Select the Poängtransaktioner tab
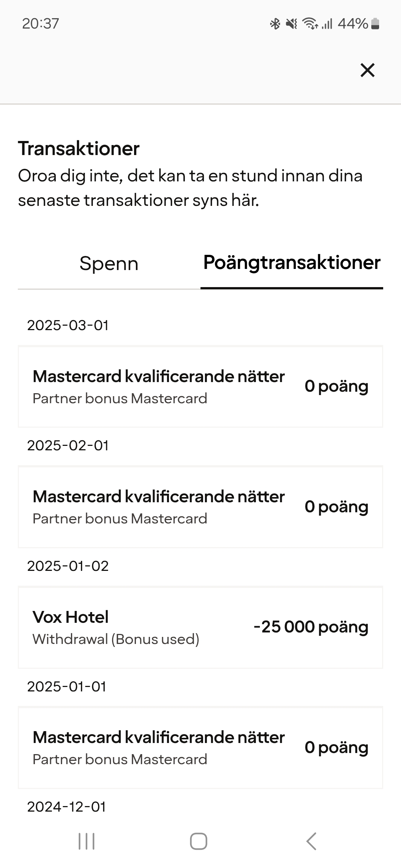The image size is (401, 868). 292,263
